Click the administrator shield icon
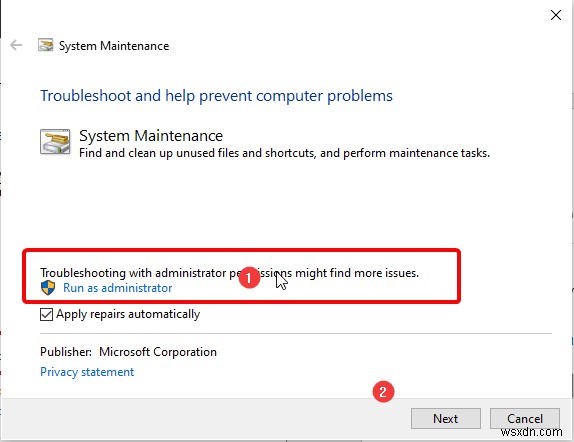This screenshot has width=574, height=442. (x=48, y=288)
